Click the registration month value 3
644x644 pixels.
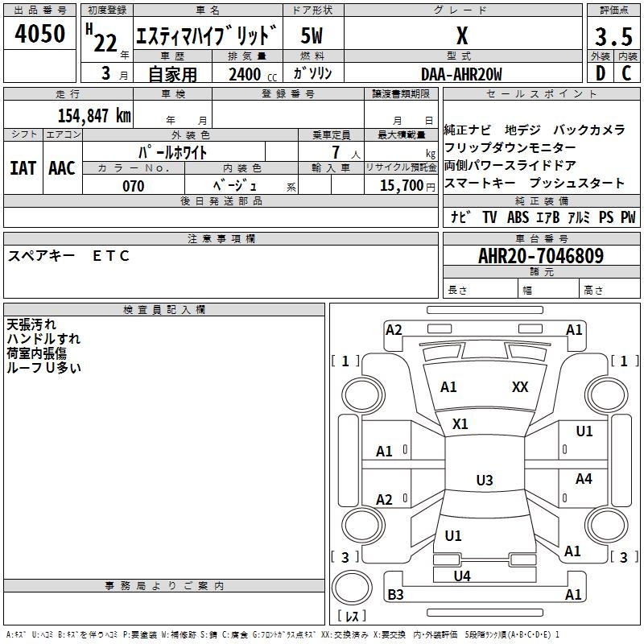[x=106, y=73]
